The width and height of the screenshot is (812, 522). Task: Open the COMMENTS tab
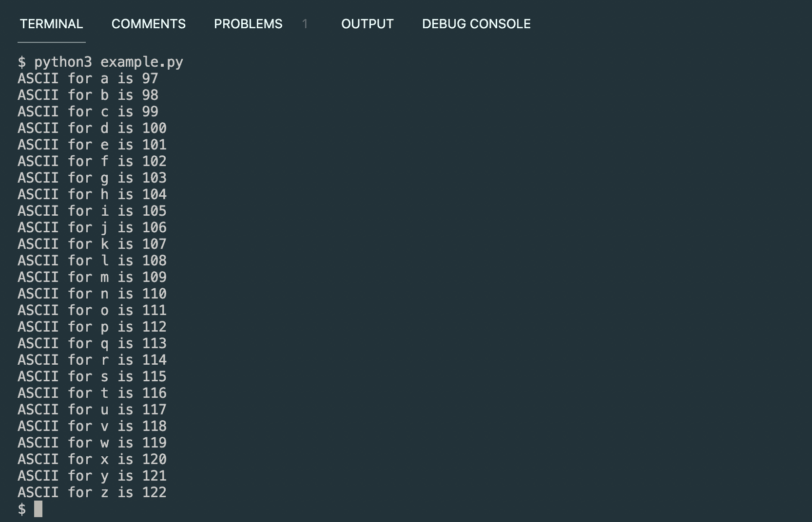[x=149, y=23]
